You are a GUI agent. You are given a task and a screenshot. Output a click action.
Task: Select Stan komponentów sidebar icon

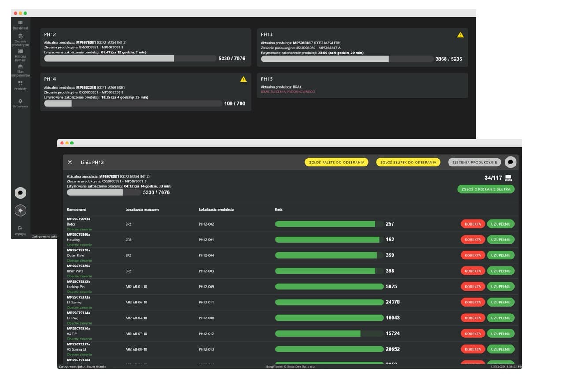pyautogui.click(x=20, y=67)
